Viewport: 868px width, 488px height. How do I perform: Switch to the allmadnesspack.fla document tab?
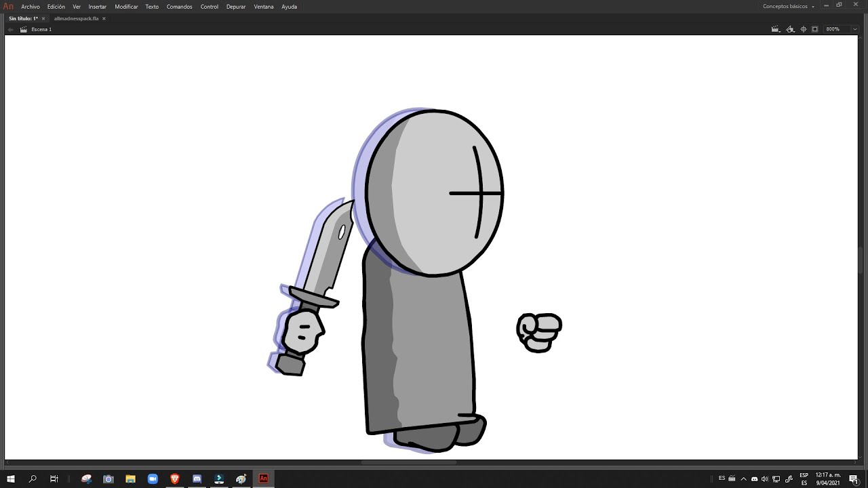[76, 18]
